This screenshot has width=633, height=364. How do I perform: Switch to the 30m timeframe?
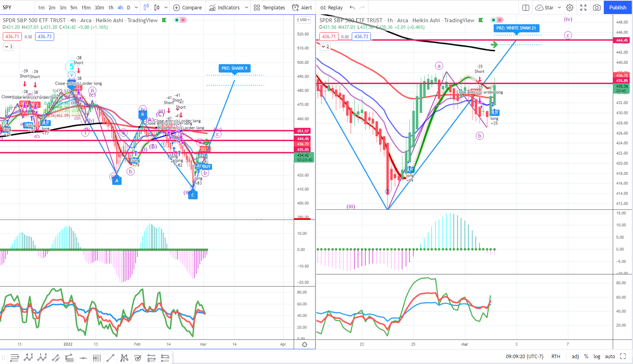[x=99, y=7]
